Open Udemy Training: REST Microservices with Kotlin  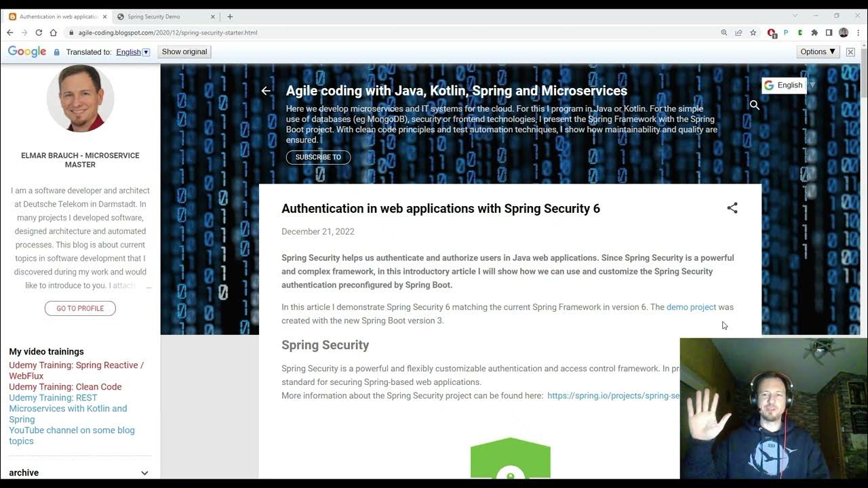click(x=68, y=409)
